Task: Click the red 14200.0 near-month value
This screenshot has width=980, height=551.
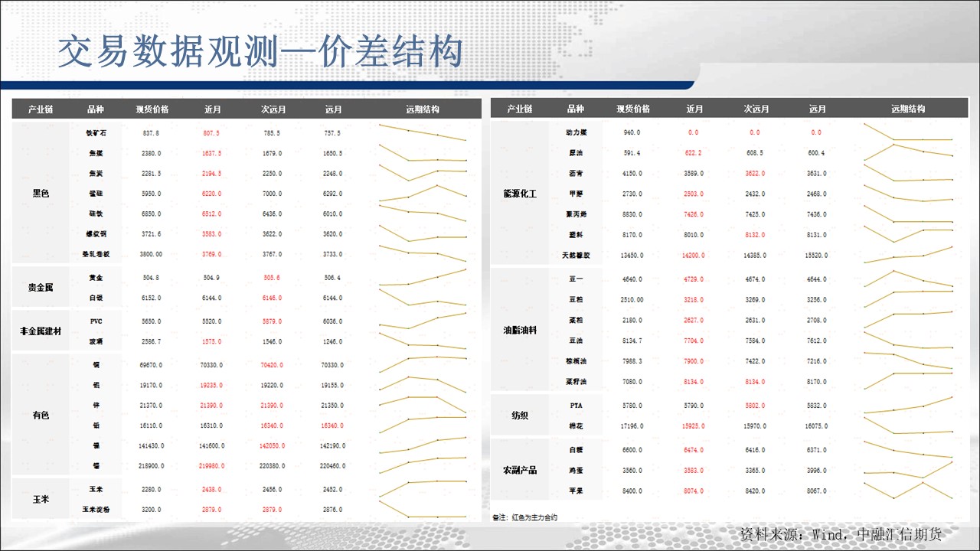Action: point(693,256)
